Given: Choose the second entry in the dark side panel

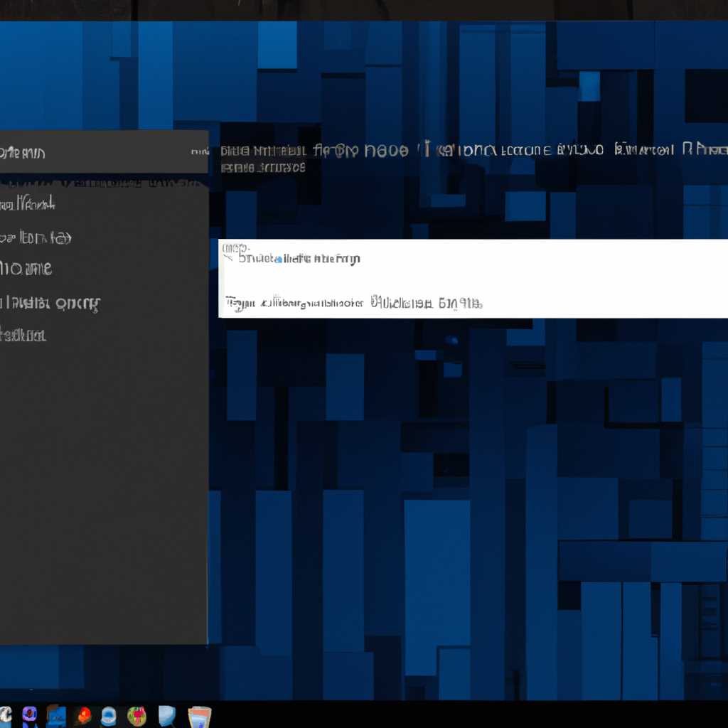Looking at the screenshot, I should click(x=36, y=238).
